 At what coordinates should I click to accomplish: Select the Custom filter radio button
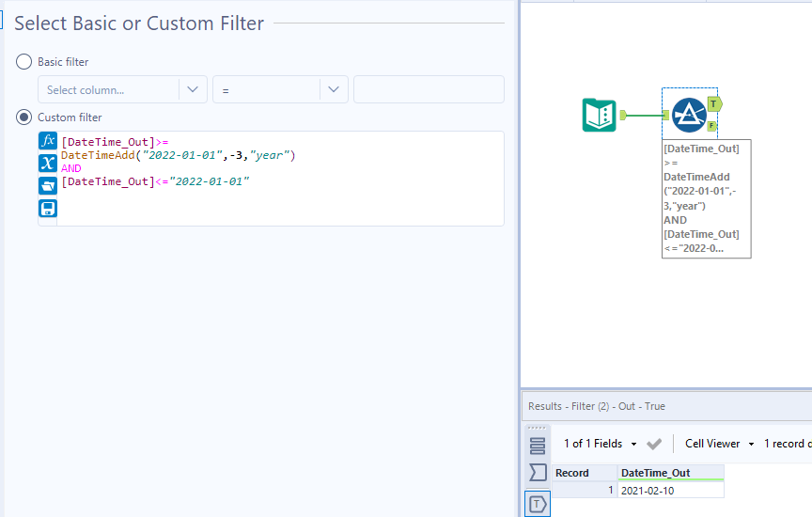tap(23, 117)
